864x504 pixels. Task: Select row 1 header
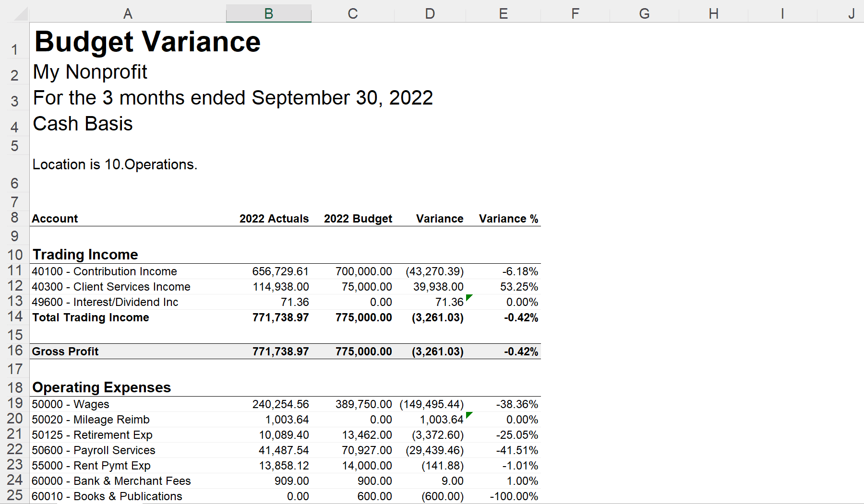tap(15, 41)
